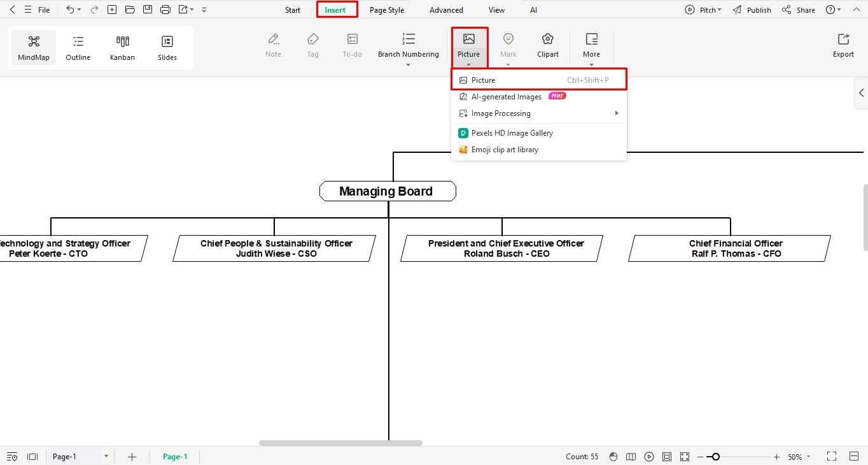The image size is (868, 465).
Task: Toggle the page panel icon in status bar
Action: click(32, 457)
